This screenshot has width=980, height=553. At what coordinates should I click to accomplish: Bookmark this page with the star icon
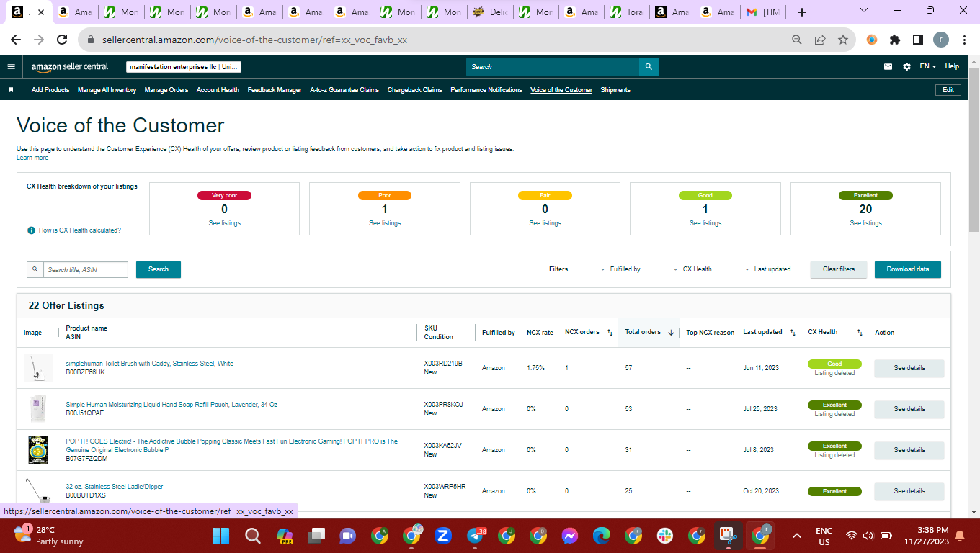842,40
